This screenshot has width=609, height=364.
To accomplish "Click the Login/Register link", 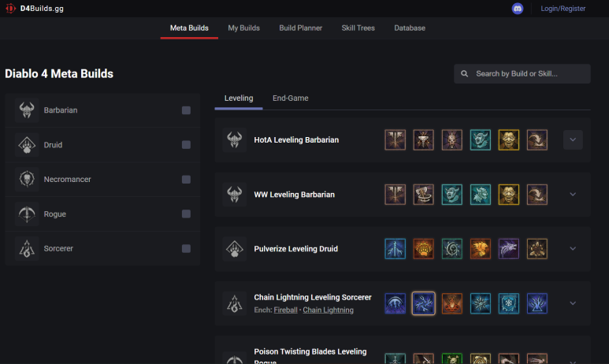I will click(563, 9).
